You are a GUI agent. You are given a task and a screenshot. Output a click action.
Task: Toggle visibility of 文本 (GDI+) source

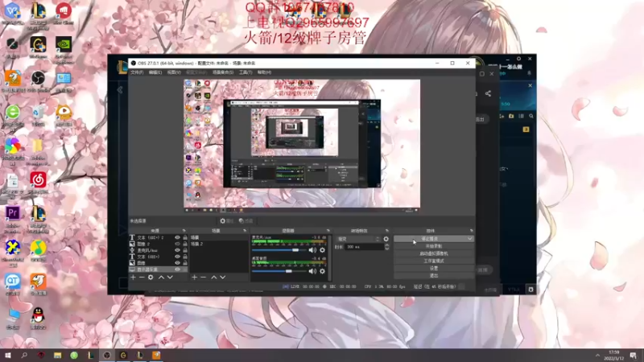tap(177, 257)
